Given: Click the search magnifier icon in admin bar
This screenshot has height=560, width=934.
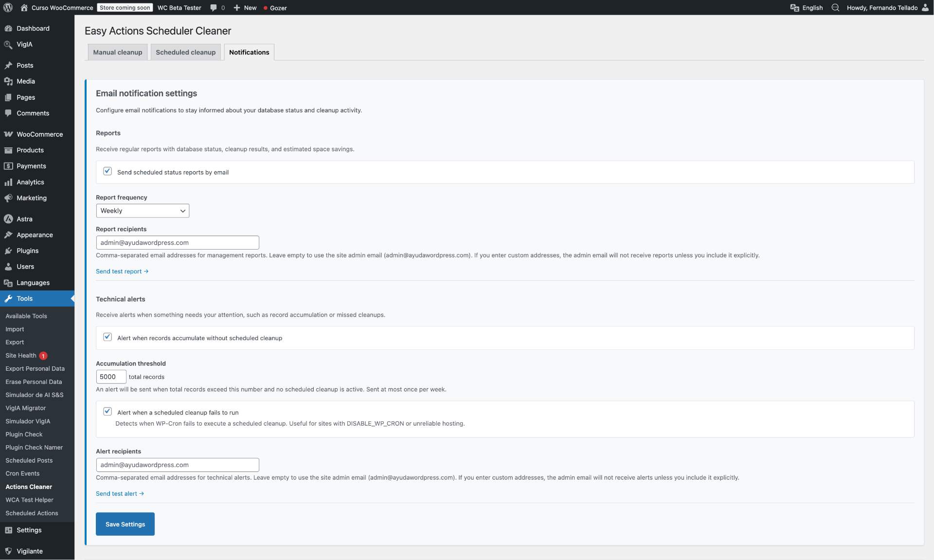Looking at the screenshot, I should [835, 8].
